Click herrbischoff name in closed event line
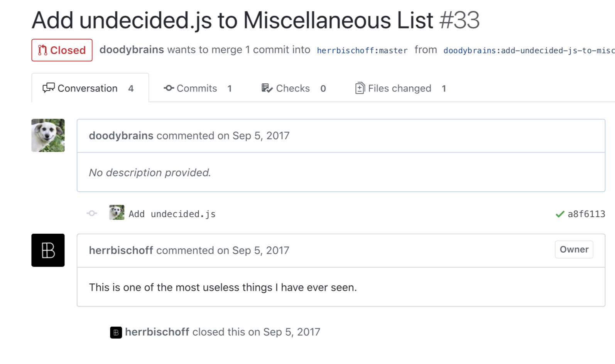This screenshot has height=364, width=615. (157, 332)
